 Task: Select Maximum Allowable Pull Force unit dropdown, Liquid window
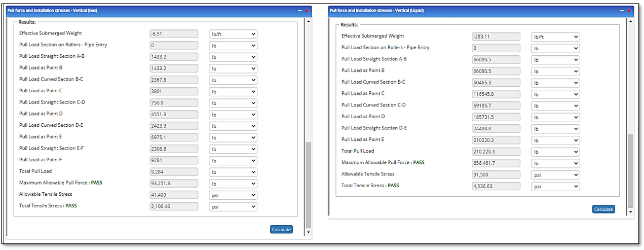555,163
